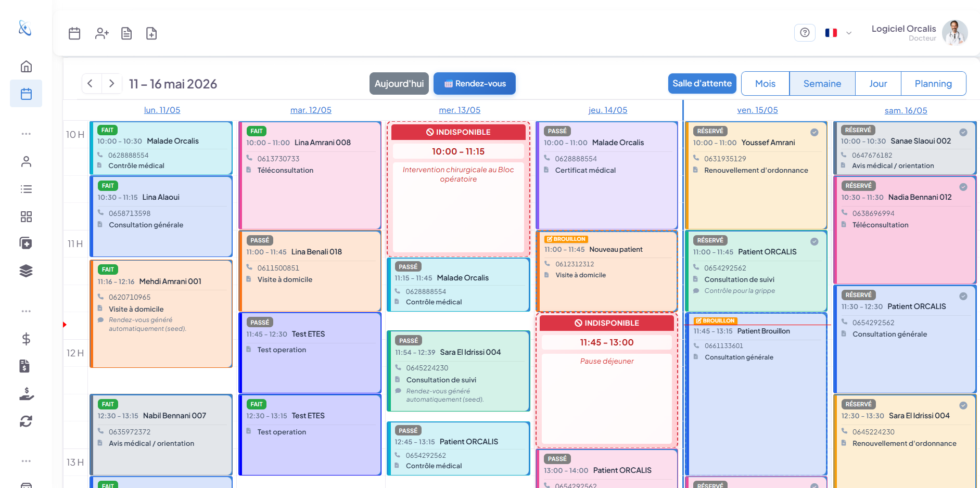Viewport: 980px width, 488px height.
Task: Open Patient Brouillon draft appointment
Action: (x=756, y=394)
